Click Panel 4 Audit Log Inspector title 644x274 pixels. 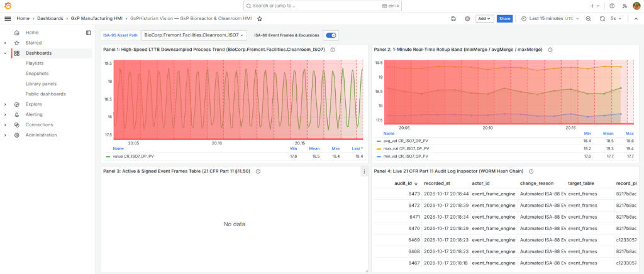coord(449,172)
